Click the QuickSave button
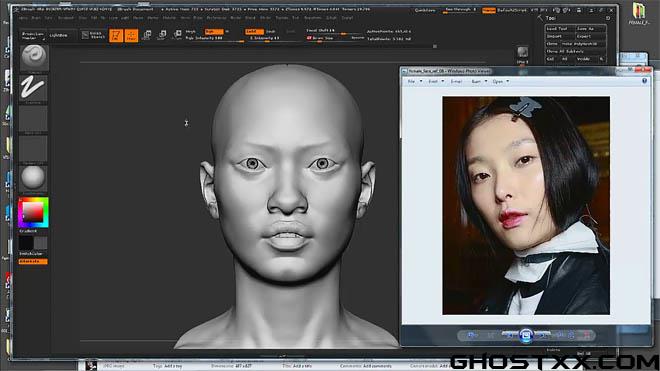Viewport: 660px width, 371px height. (x=425, y=11)
